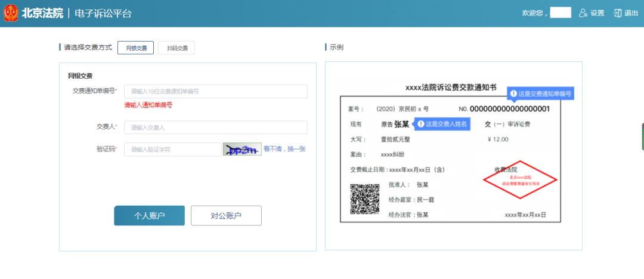Image resolution: width=644 pixels, height=279 pixels.
Task: Click the example title xxxx法院诉讼费交款通知书
Action: click(451, 88)
